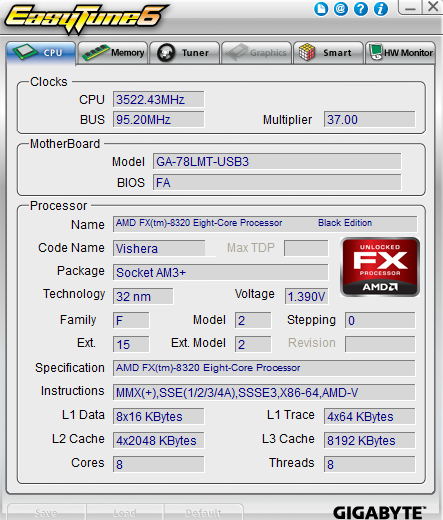443x520 pixels.
Task: Open help with question mark icon
Action: click(x=361, y=9)
